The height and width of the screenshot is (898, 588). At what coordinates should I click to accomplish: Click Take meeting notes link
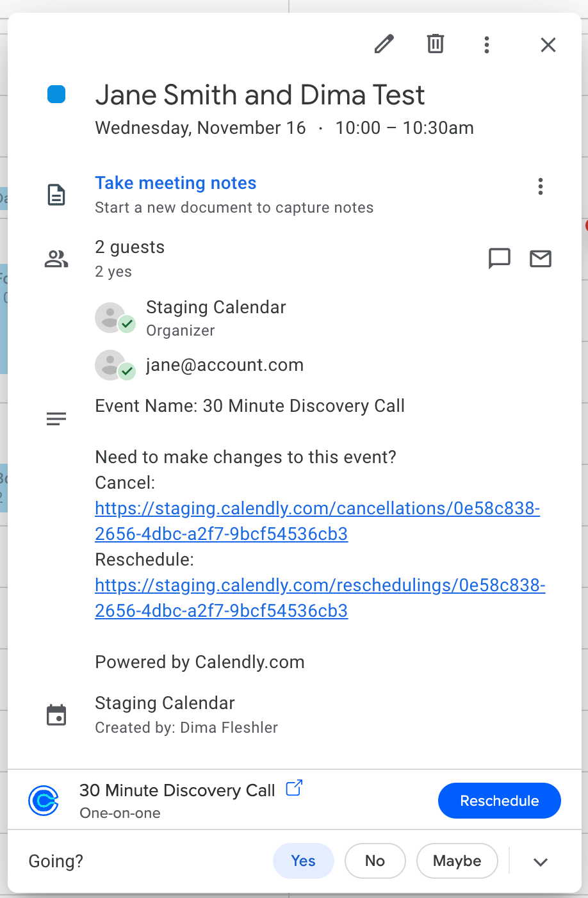pyautogui.click(x=176, y=183)
